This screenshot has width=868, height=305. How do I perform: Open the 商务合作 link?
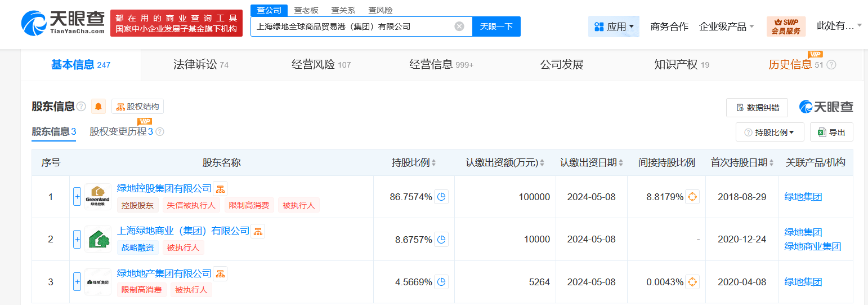click(669, 26)
